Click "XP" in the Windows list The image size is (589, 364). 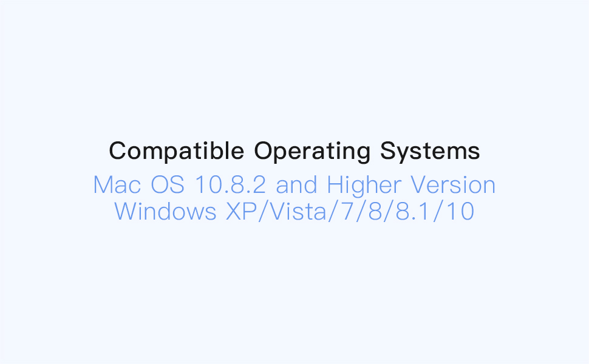coord(241,211)
